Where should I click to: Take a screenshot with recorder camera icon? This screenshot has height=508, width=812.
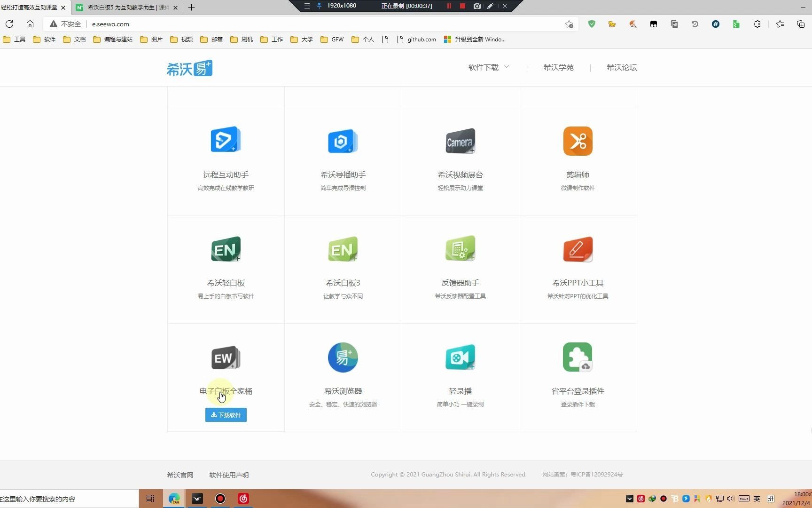point(477,6)
